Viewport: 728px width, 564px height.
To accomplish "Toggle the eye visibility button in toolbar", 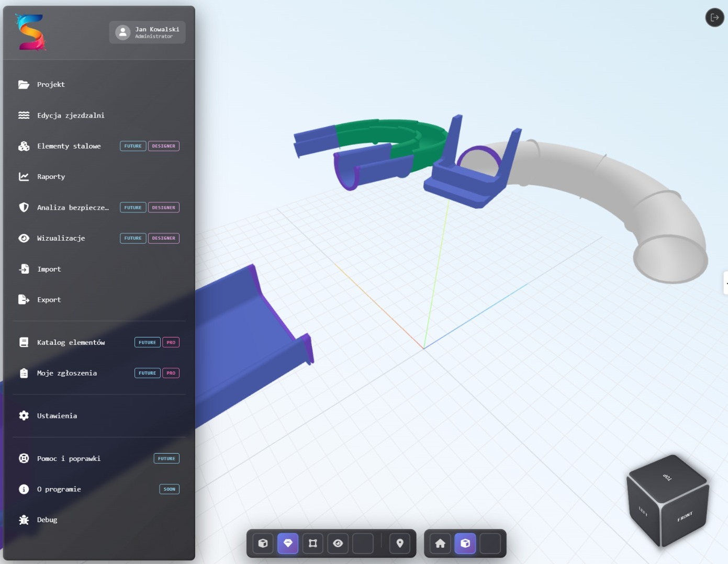I will [x=338, y=543].
